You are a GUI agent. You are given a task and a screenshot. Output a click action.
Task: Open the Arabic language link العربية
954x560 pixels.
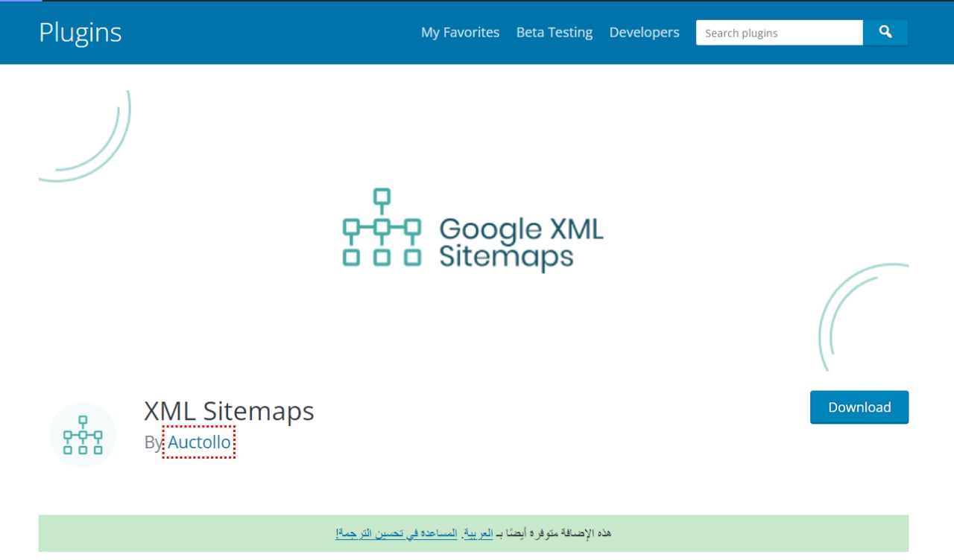pos(478,534)
